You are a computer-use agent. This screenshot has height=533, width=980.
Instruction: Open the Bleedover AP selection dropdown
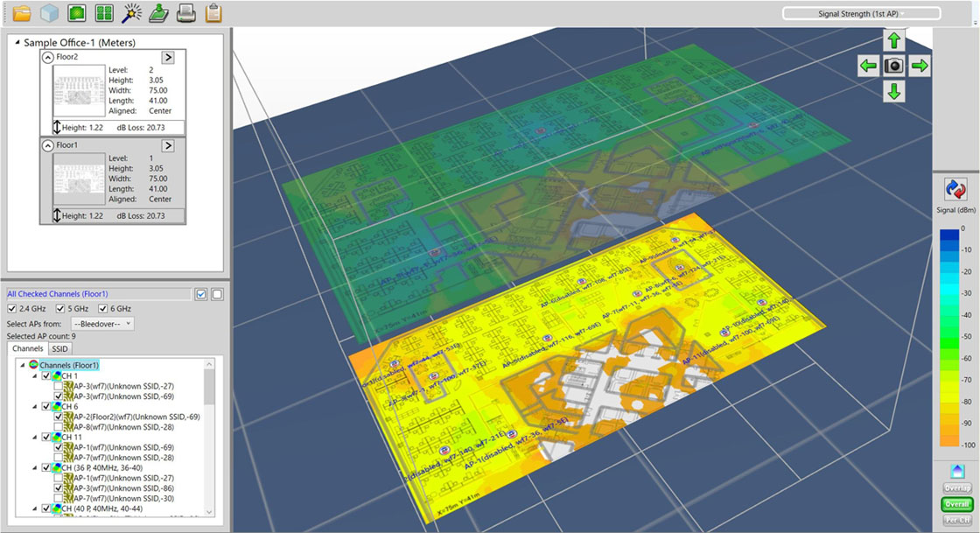[102, 324]
